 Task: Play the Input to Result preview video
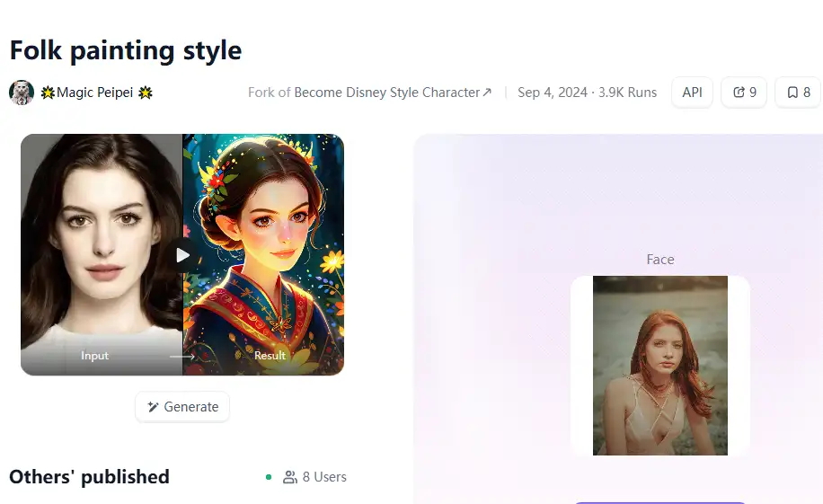pyautogui.click(x=182, y=255)
